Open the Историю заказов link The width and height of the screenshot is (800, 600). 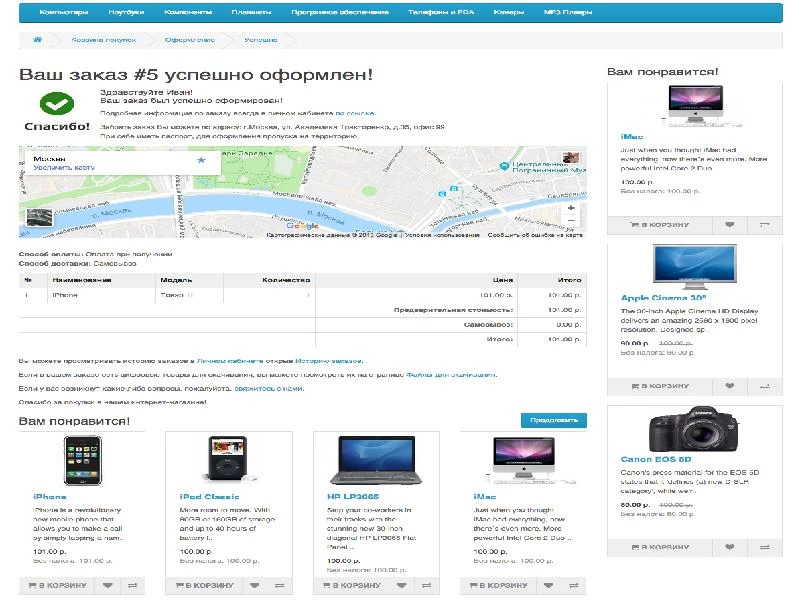click(329, 361)
